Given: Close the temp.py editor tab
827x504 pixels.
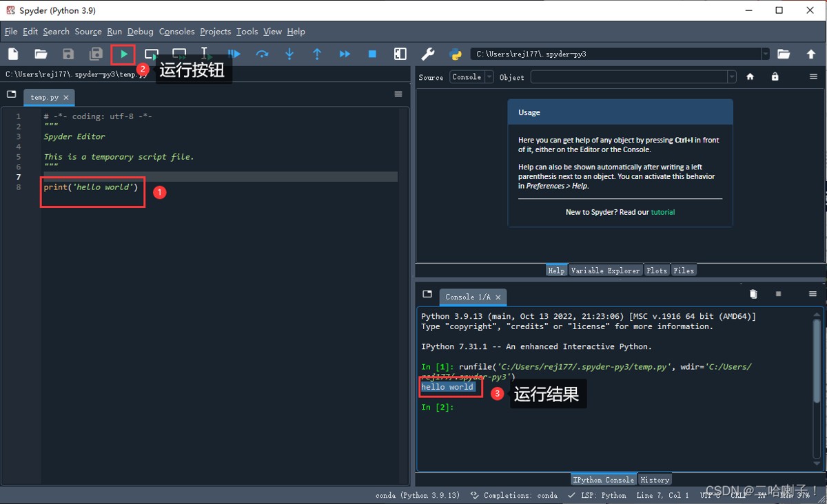Looking at the screenshot, I should [66, 98].
